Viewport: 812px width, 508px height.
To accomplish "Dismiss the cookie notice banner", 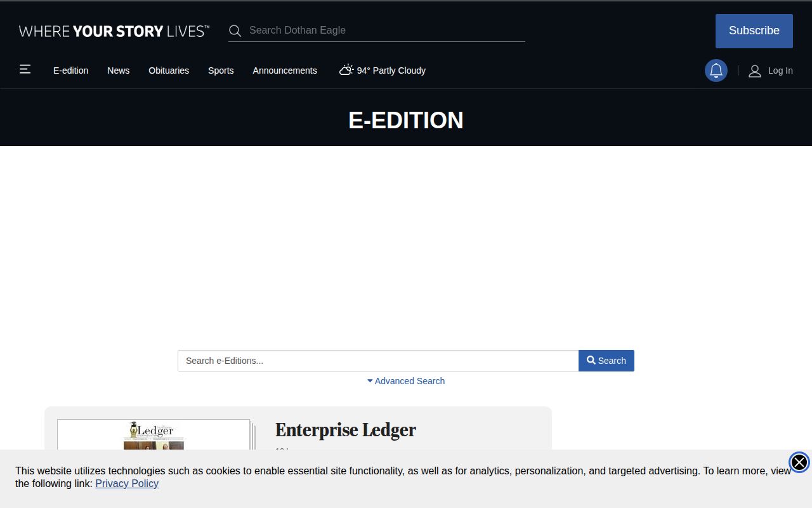I will 799,462.
